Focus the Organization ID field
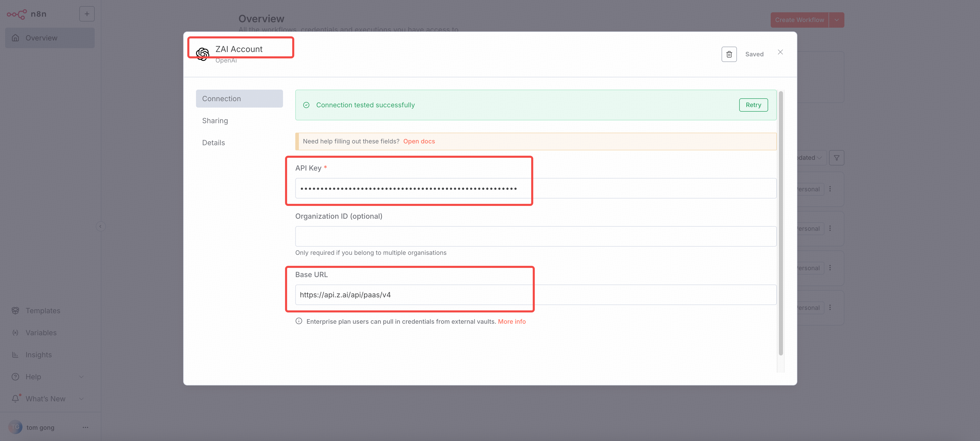This screenshot has width=980, height=441. [535, 236]
